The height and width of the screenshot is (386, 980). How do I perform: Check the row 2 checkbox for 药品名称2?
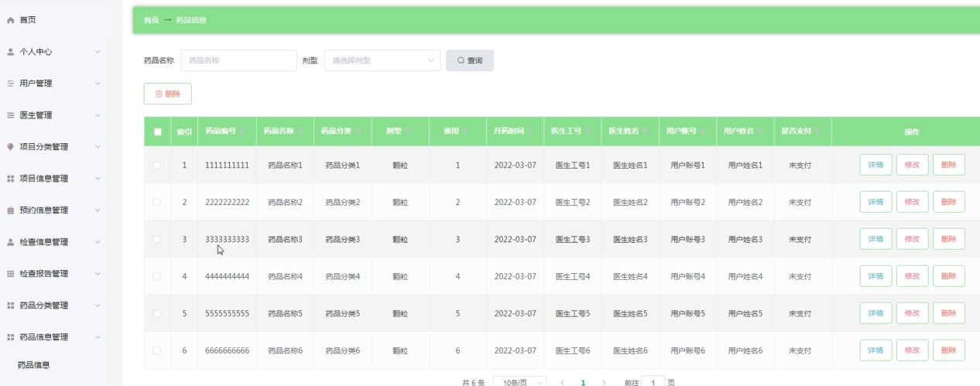click(158, 202)
